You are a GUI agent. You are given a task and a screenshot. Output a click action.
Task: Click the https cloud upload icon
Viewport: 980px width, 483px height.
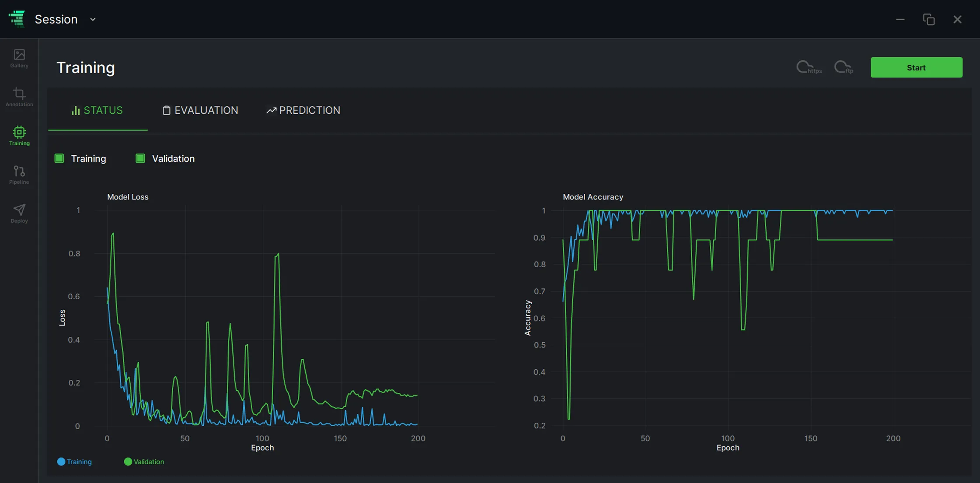click(x=809, y=67)
